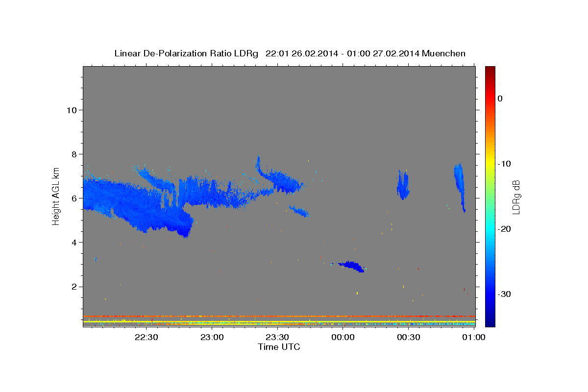Image resolution: width=588 pixels, height=392 pixels.
Task: Click the dark blue low cloud patch after 00:00
Action: pyautogui.click(x=352, y=266)
